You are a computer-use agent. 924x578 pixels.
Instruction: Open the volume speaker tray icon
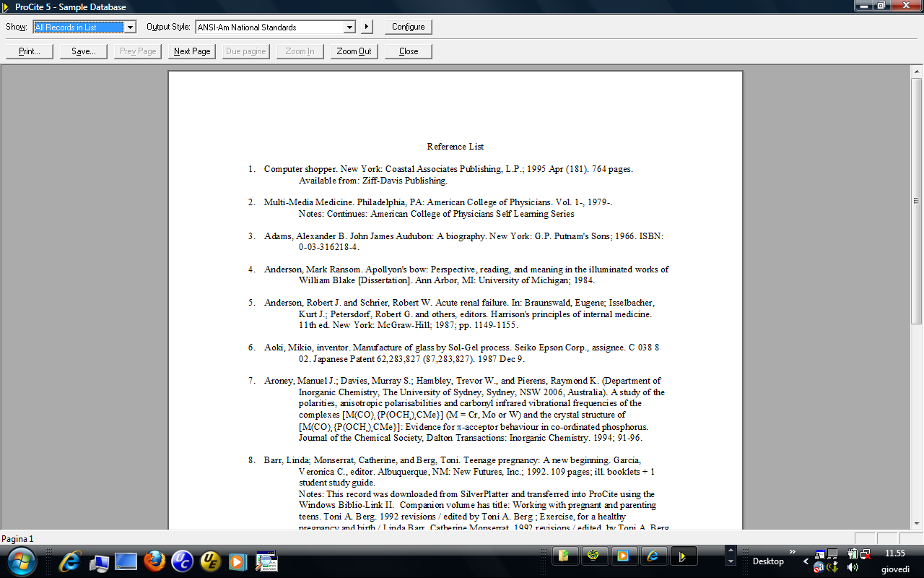click(852, 568)
